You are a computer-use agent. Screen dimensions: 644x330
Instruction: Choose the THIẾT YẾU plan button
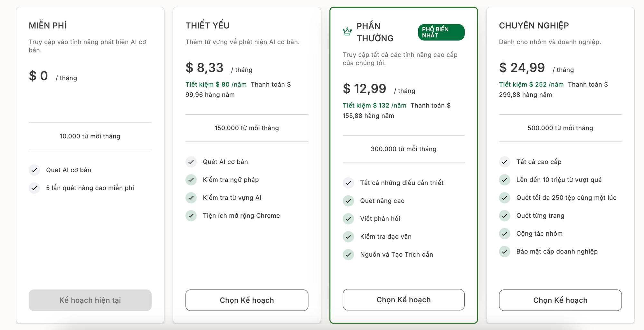tap(247, 300)
